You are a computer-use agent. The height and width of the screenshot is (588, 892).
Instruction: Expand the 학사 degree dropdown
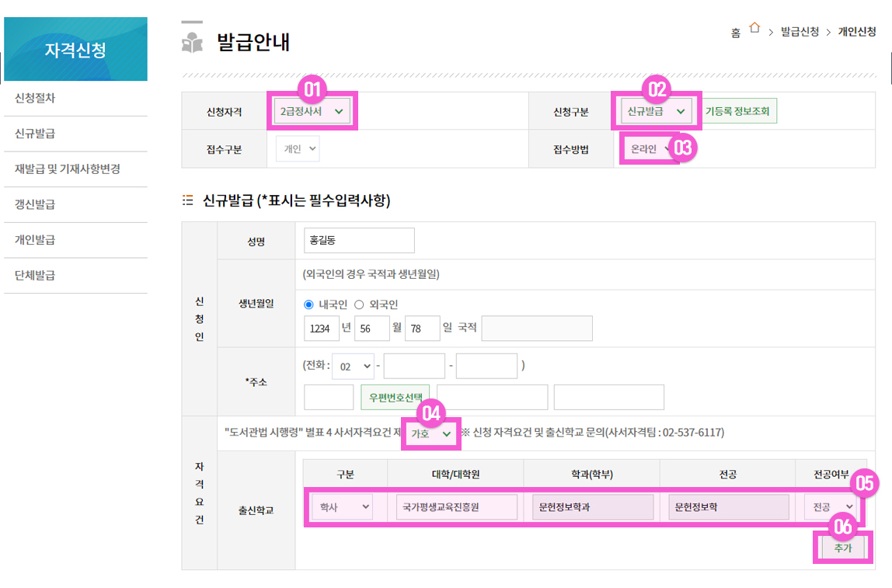(342, 507)
